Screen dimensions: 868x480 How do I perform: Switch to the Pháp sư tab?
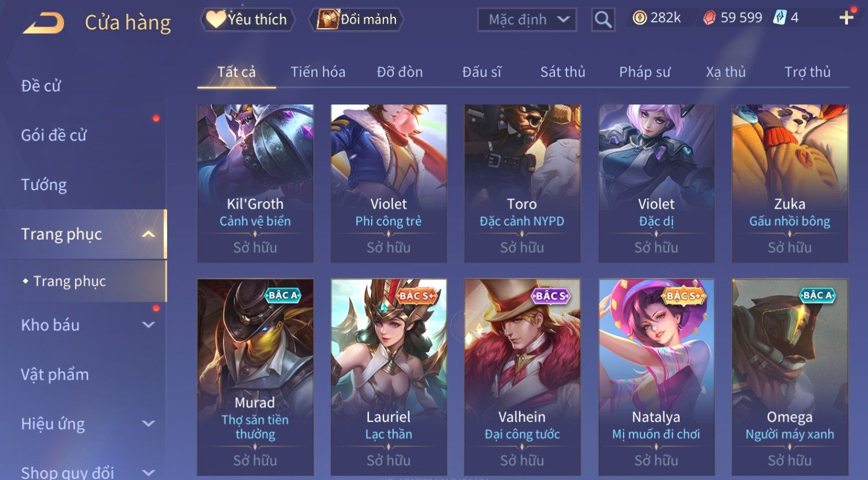[644, 72]
